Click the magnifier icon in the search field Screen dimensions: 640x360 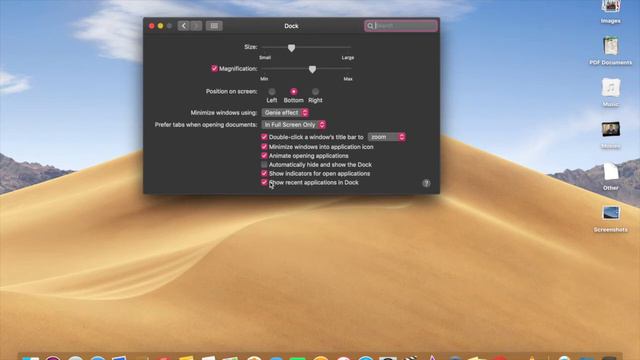pos(370,26)
